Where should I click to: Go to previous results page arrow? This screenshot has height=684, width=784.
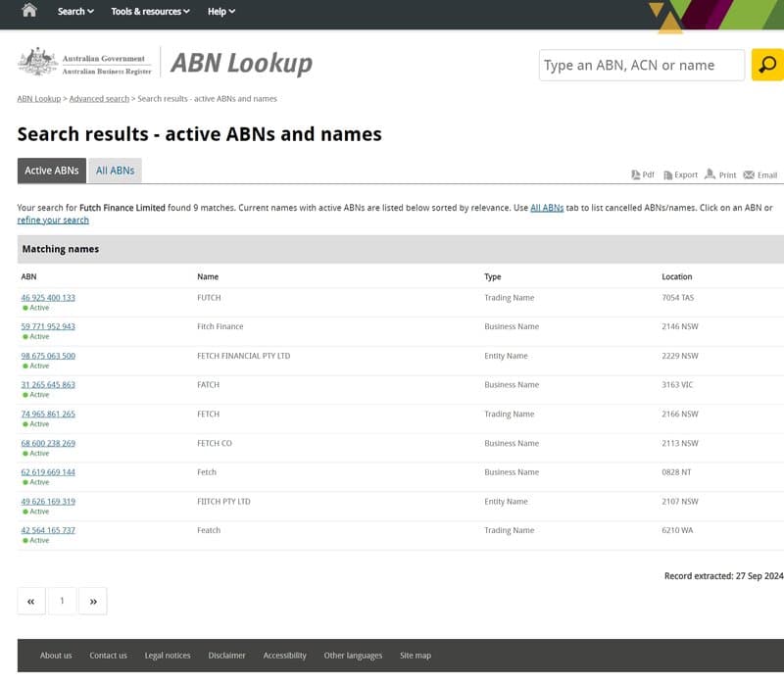click(31, 601)
